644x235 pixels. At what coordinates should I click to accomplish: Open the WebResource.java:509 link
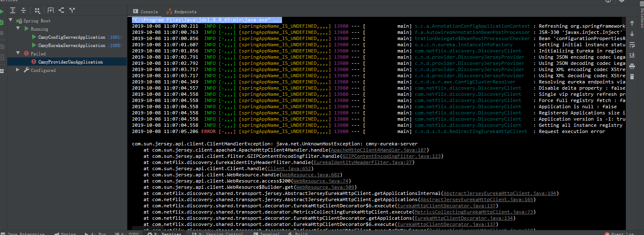pyautogui.click(x=325, y=187)
